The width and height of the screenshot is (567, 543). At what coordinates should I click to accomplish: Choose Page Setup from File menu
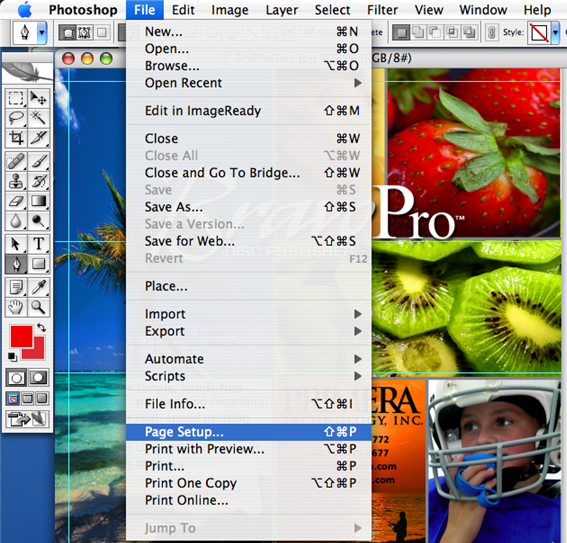point(249,432)
